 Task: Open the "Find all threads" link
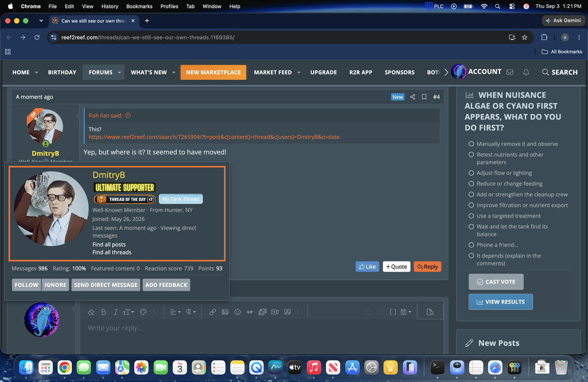point(112,252)
